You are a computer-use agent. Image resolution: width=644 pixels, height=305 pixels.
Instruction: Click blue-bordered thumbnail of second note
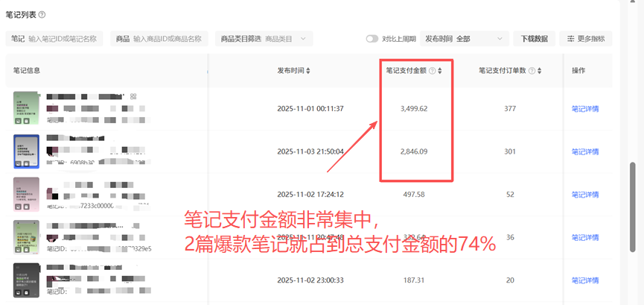26,151
